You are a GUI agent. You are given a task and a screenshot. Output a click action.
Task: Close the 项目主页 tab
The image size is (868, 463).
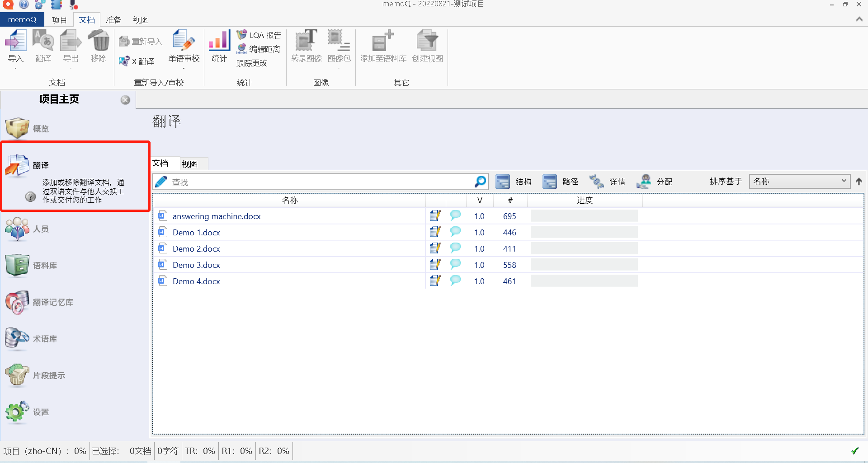click(125, 100)
